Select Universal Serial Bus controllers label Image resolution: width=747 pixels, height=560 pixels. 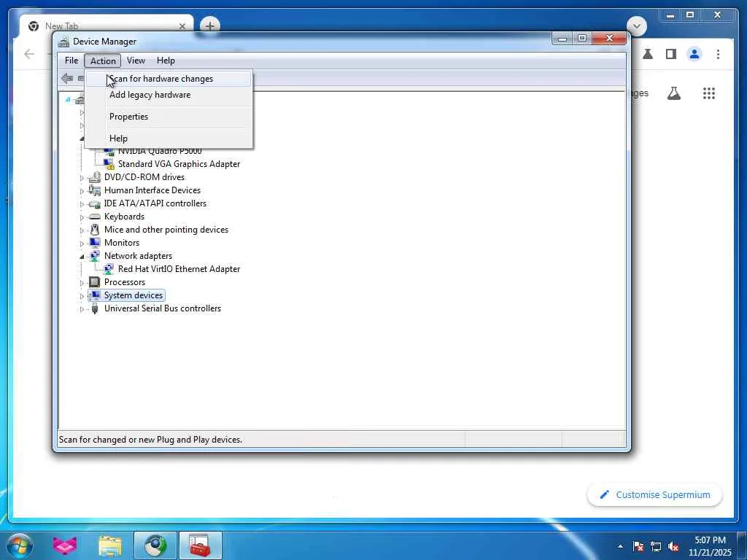163,308
